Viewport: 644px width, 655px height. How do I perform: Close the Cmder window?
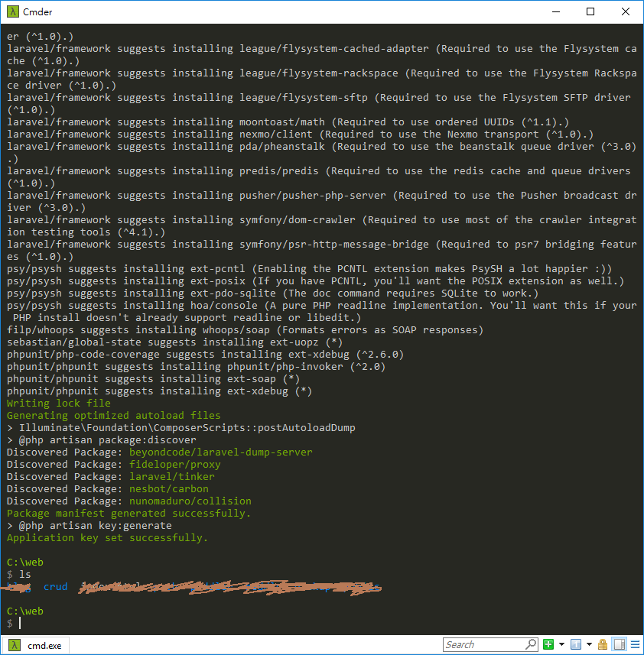pos(626,11)
